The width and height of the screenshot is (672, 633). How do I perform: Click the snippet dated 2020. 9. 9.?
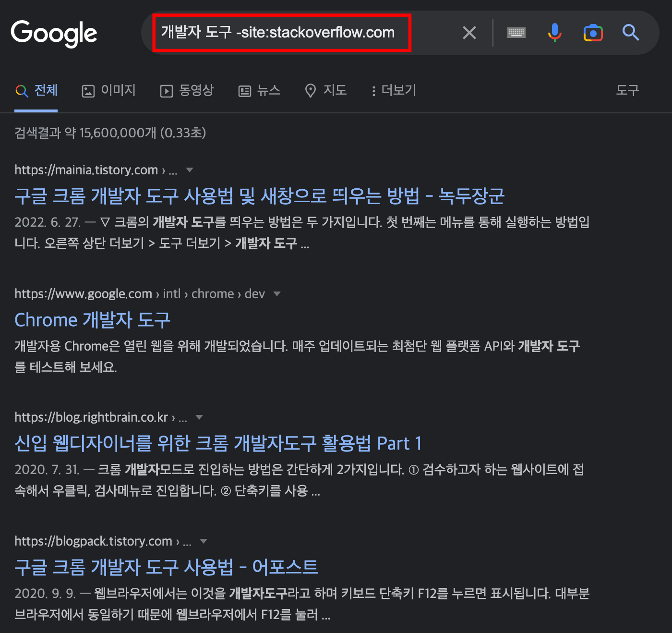302,604
